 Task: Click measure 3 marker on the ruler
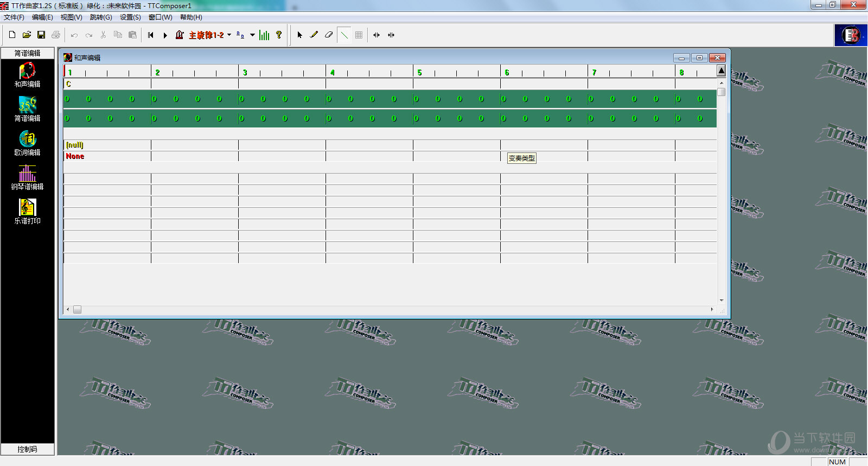245,72
